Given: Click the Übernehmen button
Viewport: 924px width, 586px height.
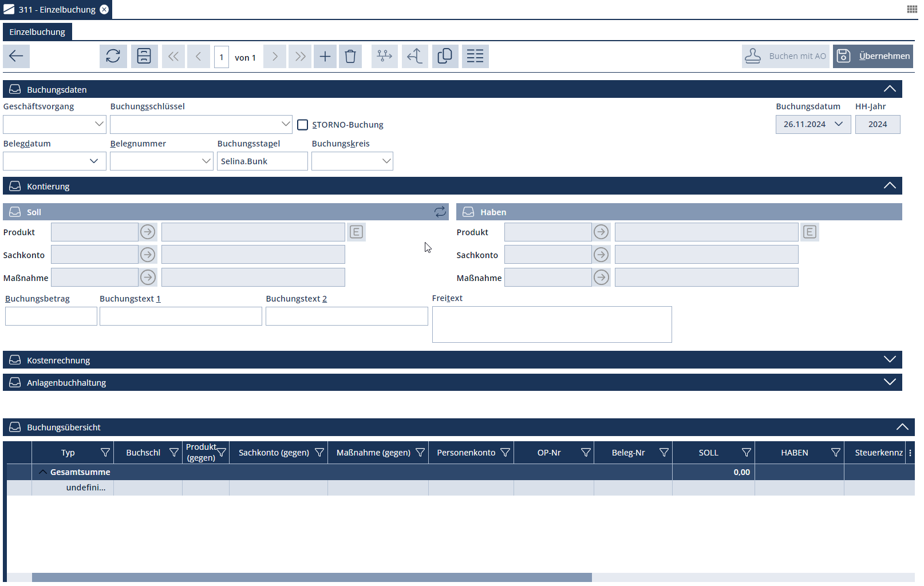Looking at the screenshot, I should [872, 56].
